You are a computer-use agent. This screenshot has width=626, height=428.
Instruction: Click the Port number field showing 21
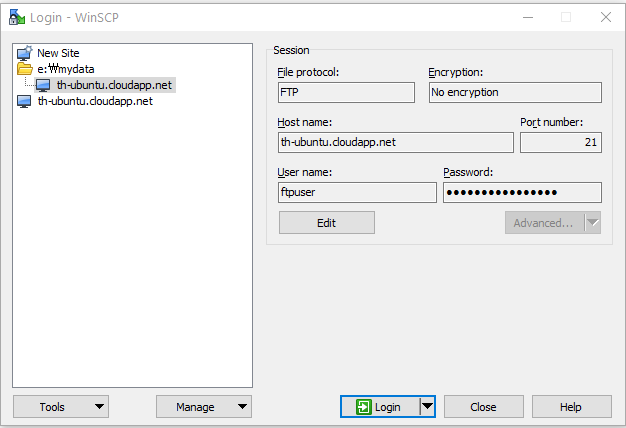(561, 143)
